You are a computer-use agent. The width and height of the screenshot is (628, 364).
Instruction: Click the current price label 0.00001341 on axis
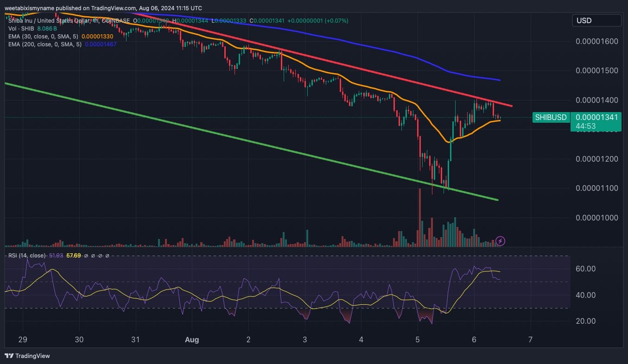pos(597,117)
